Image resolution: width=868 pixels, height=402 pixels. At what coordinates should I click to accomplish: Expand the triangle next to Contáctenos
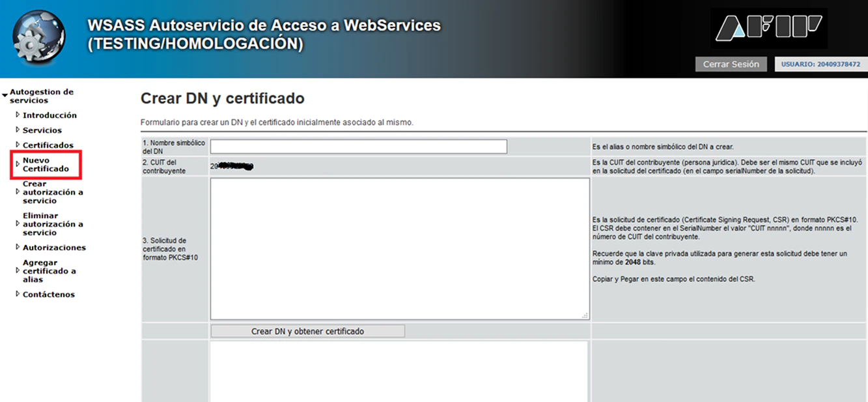coord(18,294)
